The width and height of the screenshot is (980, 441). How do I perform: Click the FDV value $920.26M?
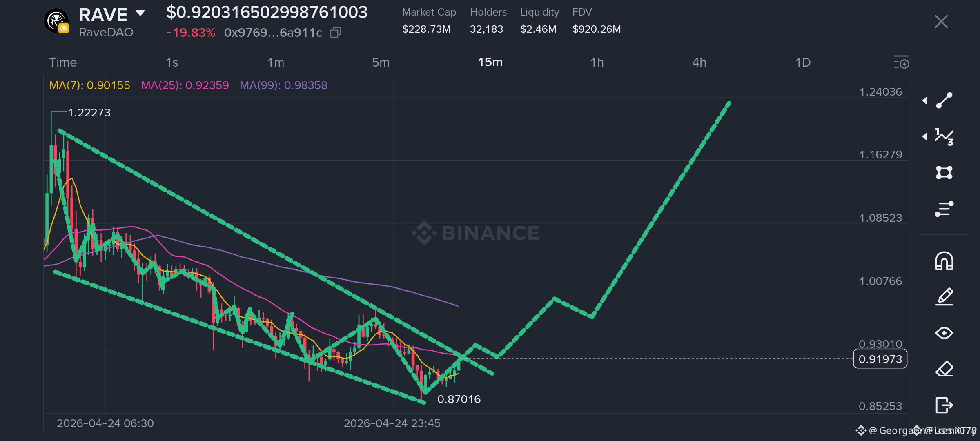click(597, 29)
